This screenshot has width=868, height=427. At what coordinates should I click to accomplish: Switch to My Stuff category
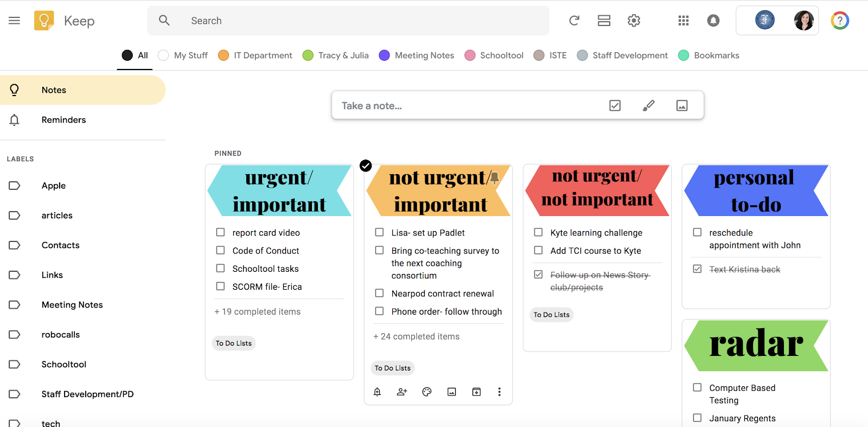(x=183, y=55)
